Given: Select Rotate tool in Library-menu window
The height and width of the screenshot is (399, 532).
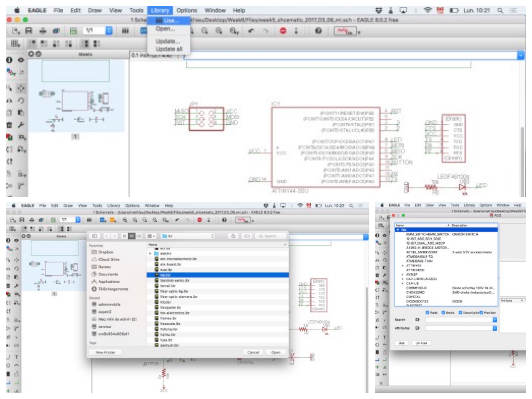Looking at the screenshot, I should (x=21, y=100).
